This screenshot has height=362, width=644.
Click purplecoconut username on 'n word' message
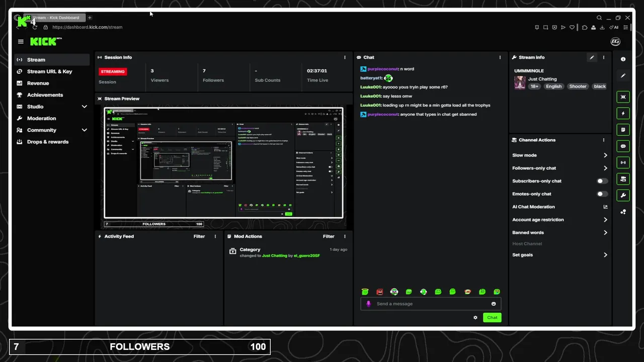(383, 69)
